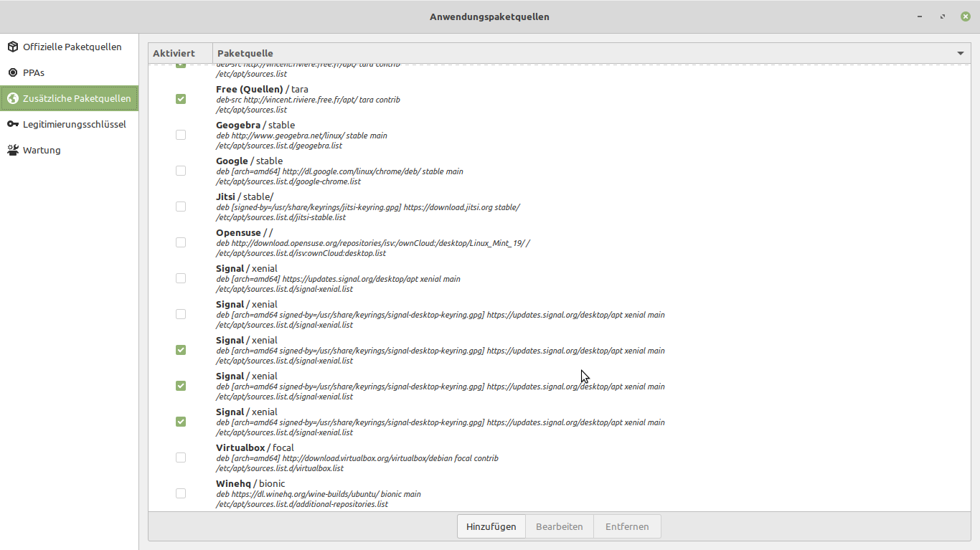Select the Opensuse / / row title

point(244,232)
